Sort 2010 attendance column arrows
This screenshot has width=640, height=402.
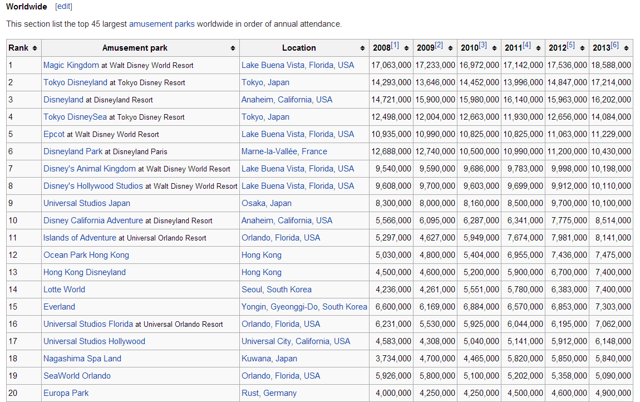(494, 48)
